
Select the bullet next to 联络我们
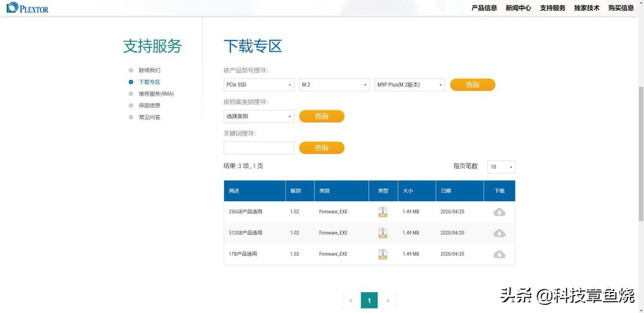tap(132, 70)
